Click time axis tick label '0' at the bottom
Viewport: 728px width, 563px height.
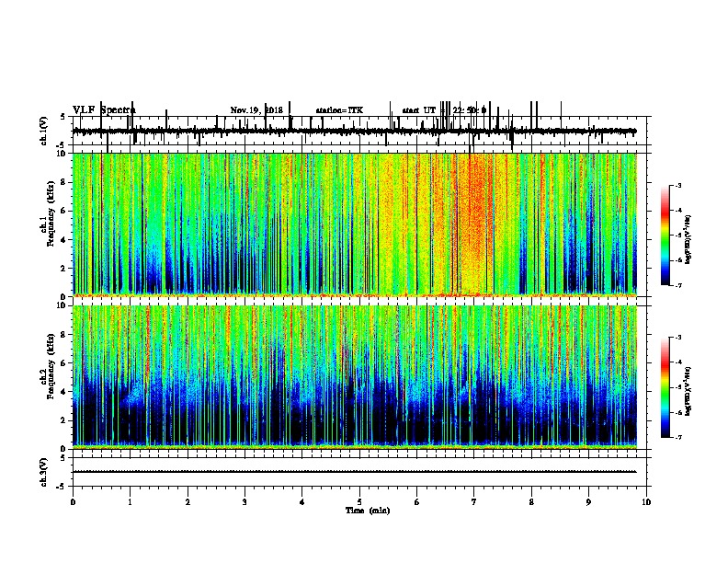[73, 502]
